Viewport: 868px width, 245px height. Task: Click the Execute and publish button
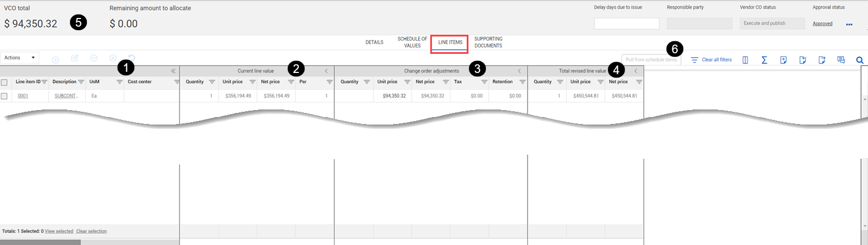[x=772, y=23]
